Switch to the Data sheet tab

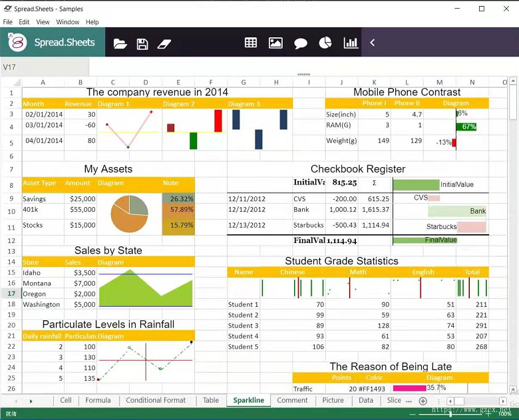(x=366, y=400)
